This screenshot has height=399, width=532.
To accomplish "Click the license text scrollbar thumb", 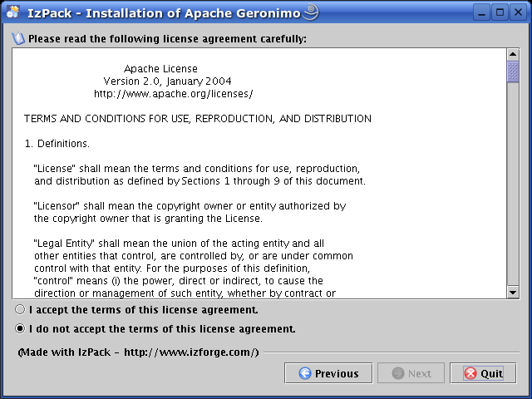I will [513, 71].
